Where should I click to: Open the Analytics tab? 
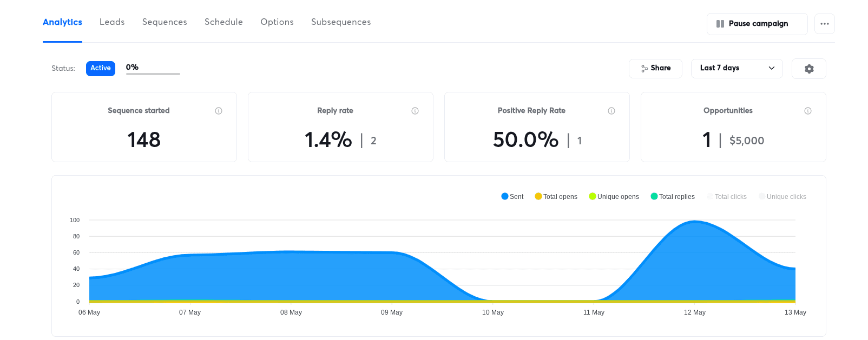coord(62,22)
